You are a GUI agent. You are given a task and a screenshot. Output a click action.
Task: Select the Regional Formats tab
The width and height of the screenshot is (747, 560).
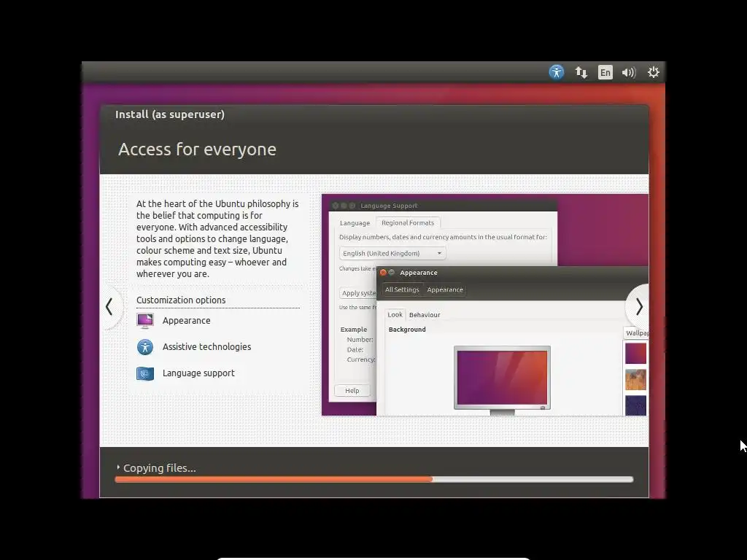pyautogui.click(x=408, y=222)
